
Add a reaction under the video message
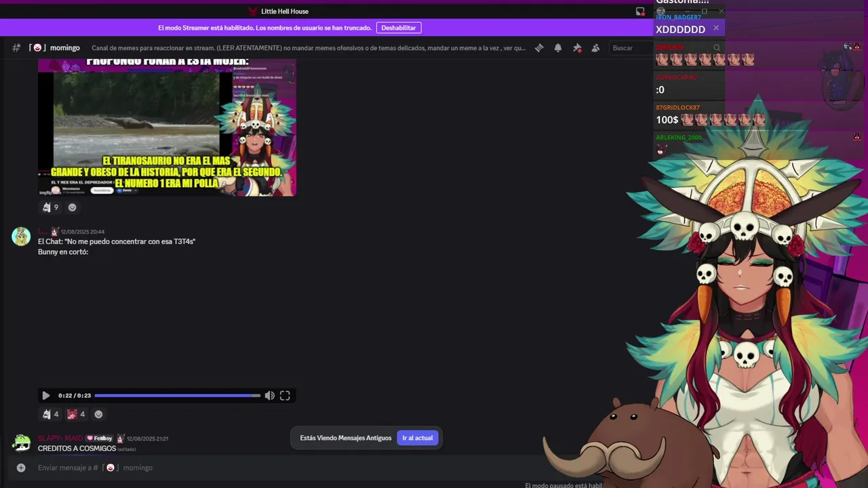click(x=98, y=414)
